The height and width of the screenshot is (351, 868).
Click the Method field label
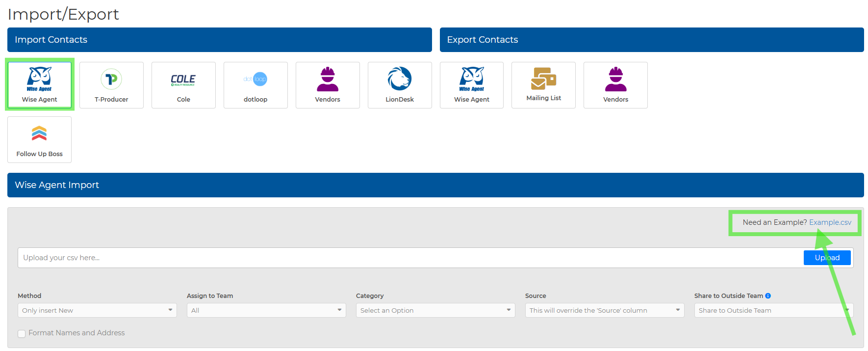29,296
